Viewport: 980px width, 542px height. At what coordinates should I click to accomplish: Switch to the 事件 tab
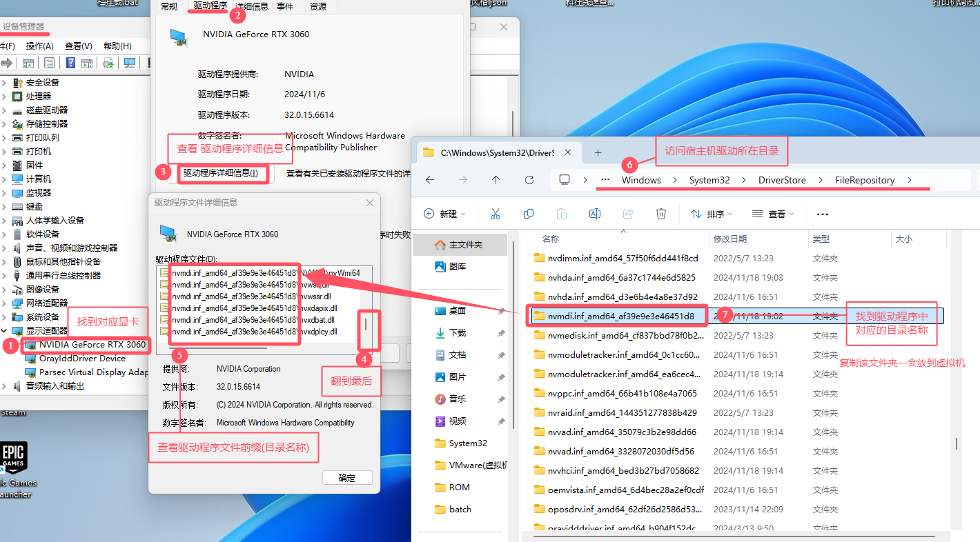pos(284,6)
